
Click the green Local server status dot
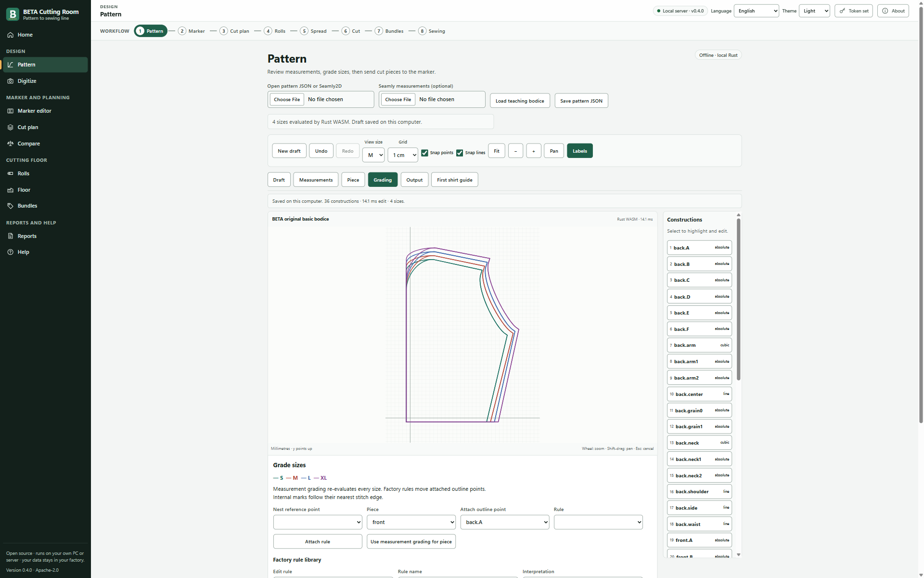point(658,11)
